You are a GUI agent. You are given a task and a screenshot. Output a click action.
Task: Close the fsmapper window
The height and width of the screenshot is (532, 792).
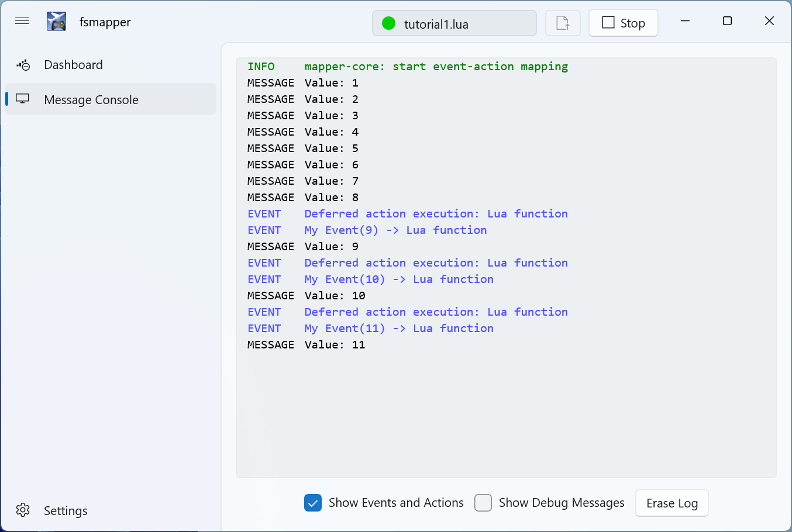pos(769,21)
